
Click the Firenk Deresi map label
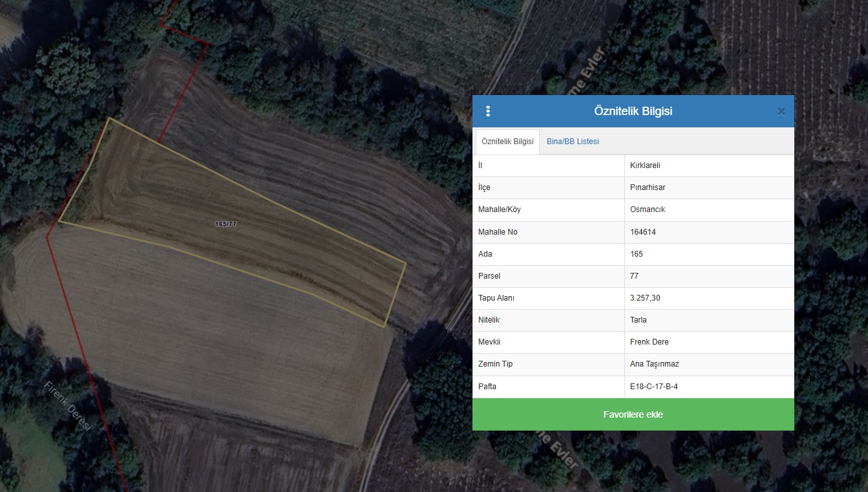click(69, 406)
